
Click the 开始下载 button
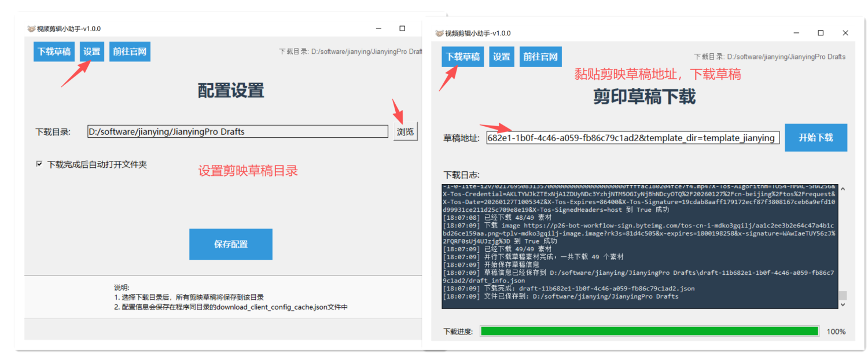click(816, 137)
